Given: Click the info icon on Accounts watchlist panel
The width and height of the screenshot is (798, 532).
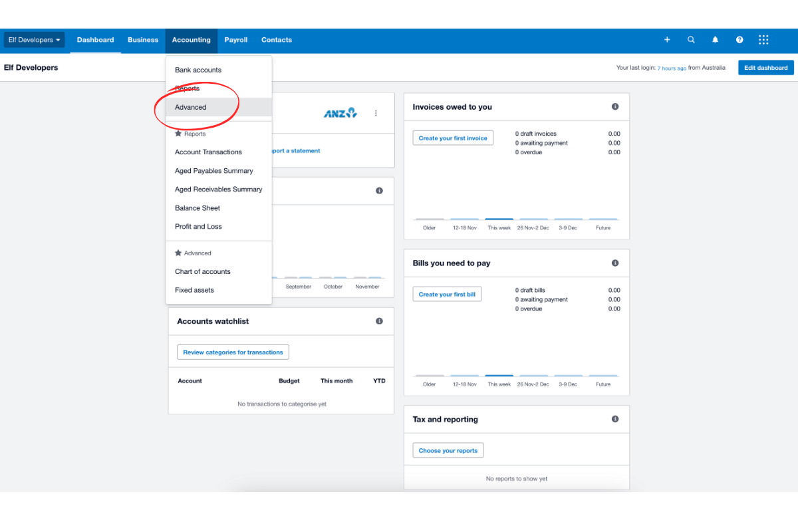Looking at the screenshot, I should [379, 321].
